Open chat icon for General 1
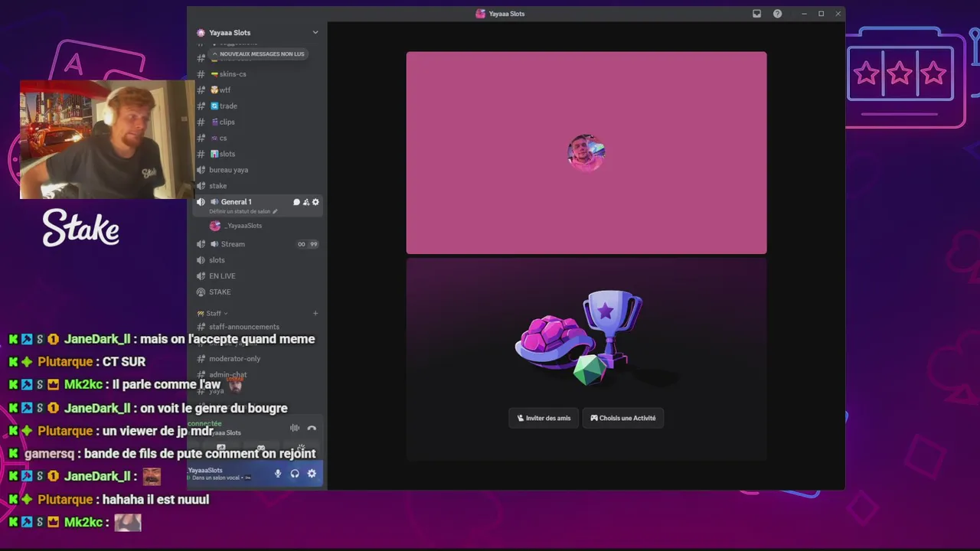 (x=296, y=202)
